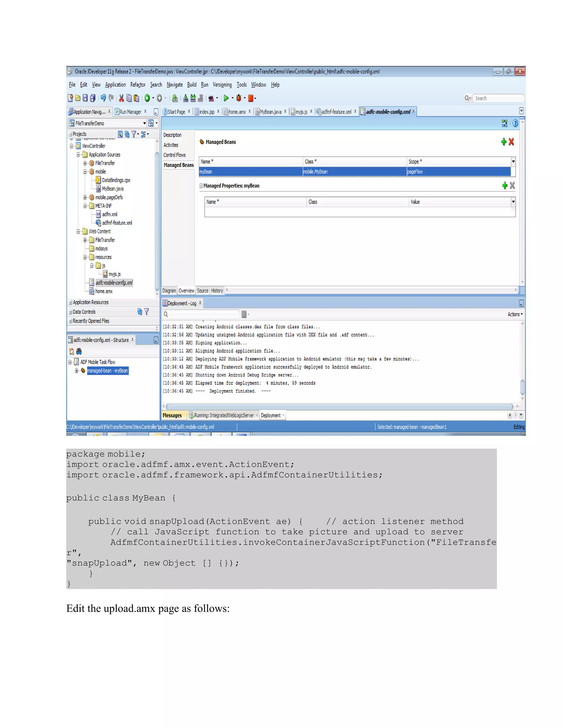Image resolution: width=563 pixels, height=728 pixels.
Task: Click the Data Controls filter funnel icon
Action: (147, 312)
